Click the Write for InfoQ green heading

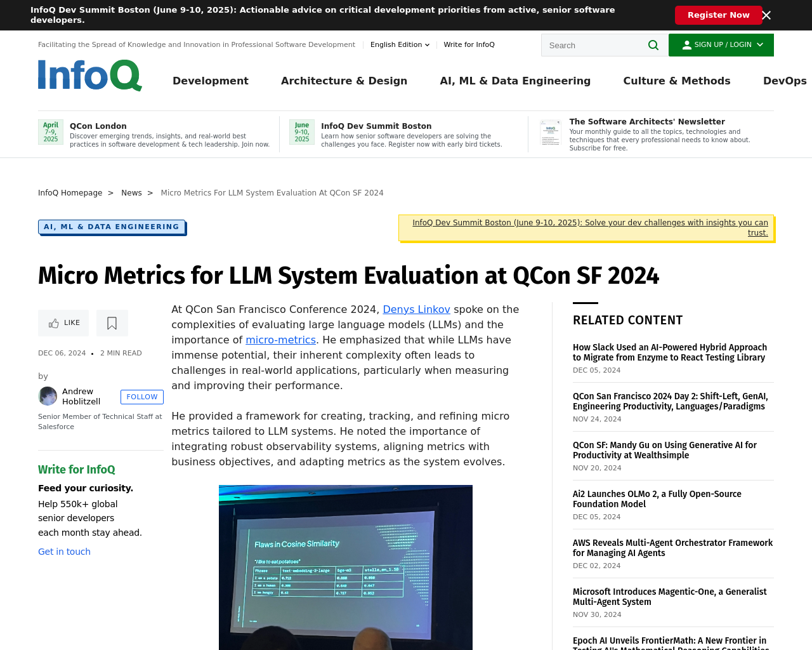77,470
